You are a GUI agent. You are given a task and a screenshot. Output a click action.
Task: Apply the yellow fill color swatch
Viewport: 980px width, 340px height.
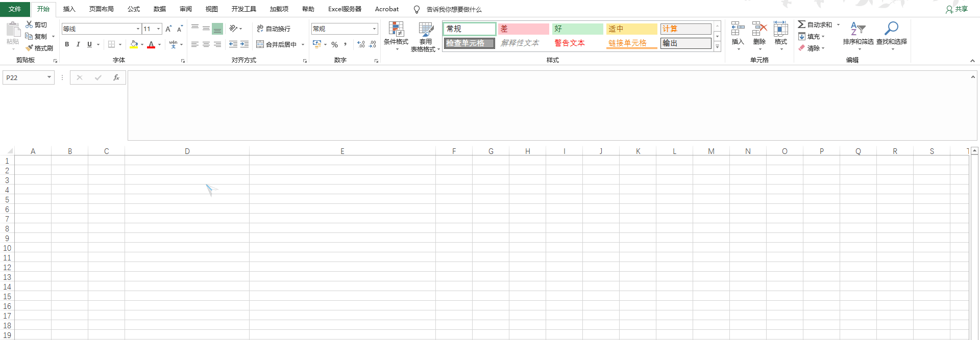(x=134, y=44)
